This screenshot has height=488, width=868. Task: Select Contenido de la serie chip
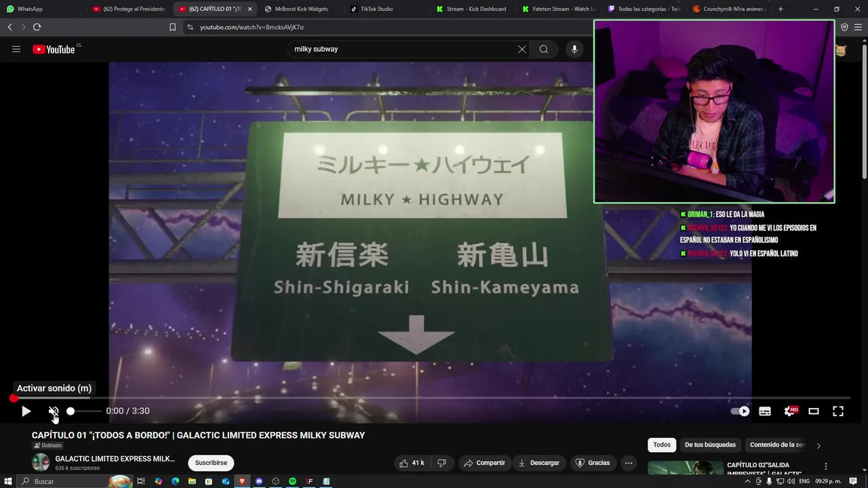coord(776,445)
